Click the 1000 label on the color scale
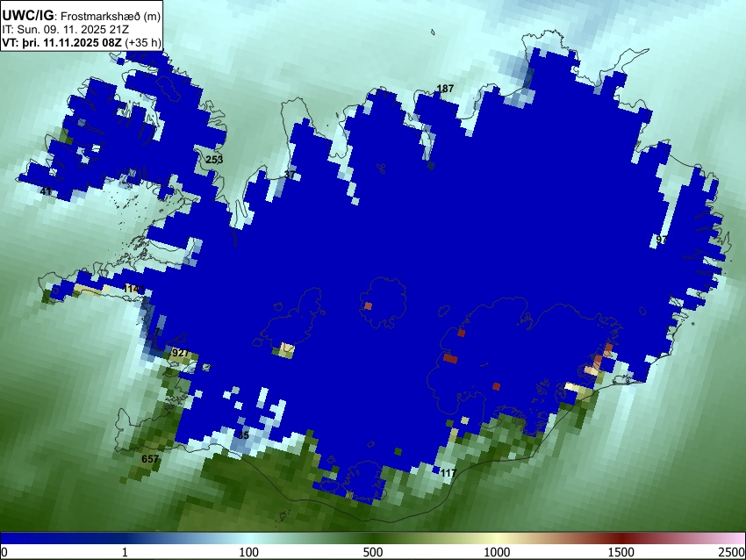 click(497, 552)
